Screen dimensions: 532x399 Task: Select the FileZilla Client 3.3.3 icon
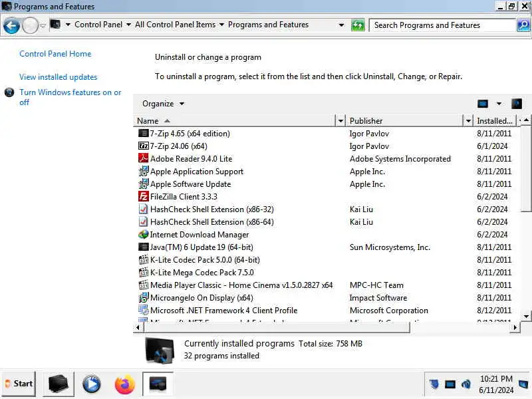pos(144,196)
